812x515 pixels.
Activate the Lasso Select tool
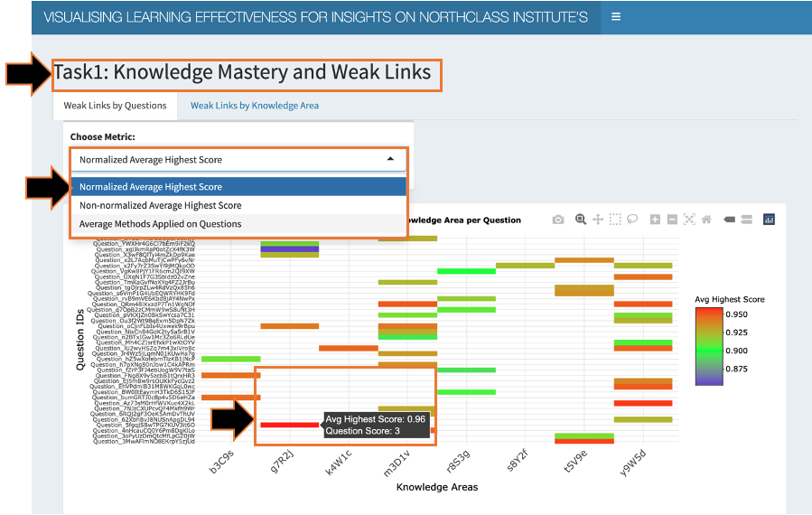(x=633, y=220)
